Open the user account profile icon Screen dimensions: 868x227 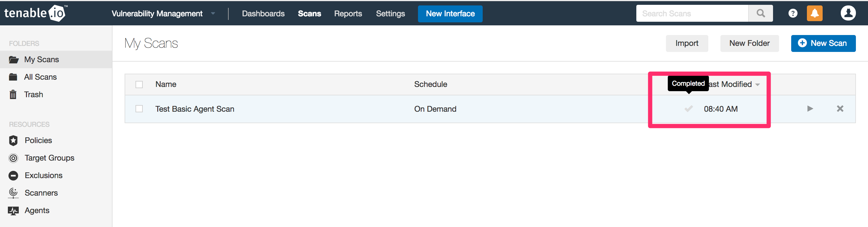pos(848,14)
